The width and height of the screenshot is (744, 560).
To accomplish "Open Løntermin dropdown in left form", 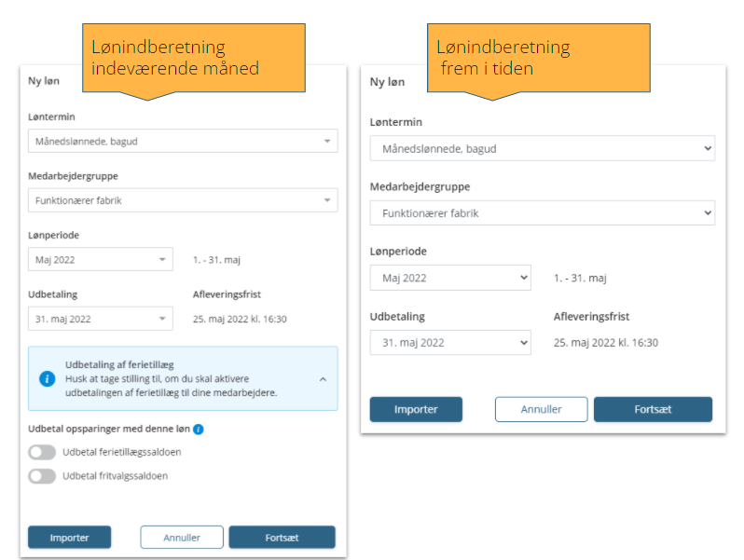I will [x=183, y=142].
